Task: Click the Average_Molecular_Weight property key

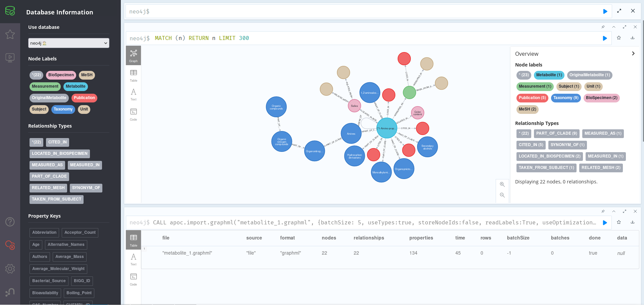Action: (58, 269)
